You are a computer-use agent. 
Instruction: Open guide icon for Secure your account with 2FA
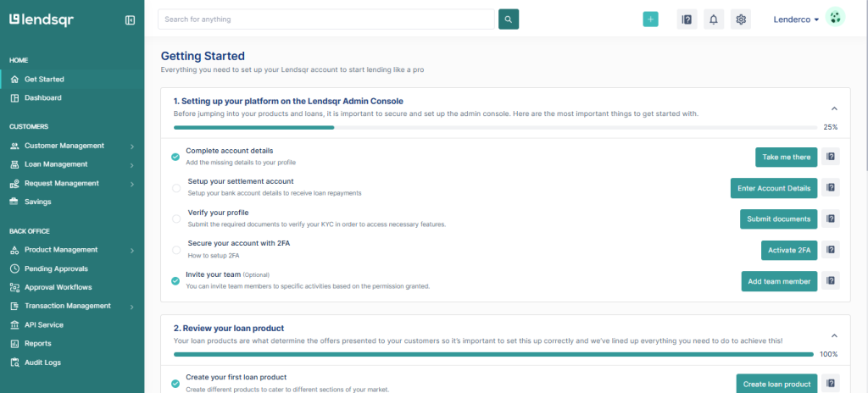point(831,250)
